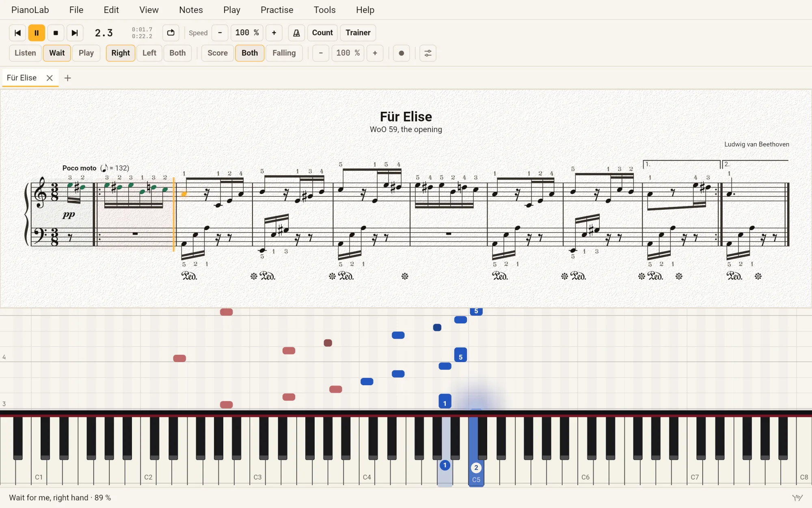Select Right hand practice

(x=121, y=53)
